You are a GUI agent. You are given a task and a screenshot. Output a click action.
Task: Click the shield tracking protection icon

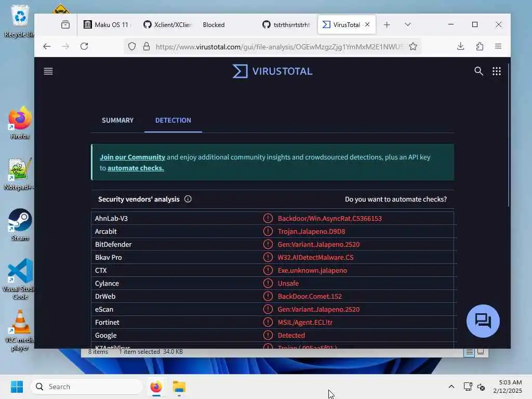tap(131, 46)
